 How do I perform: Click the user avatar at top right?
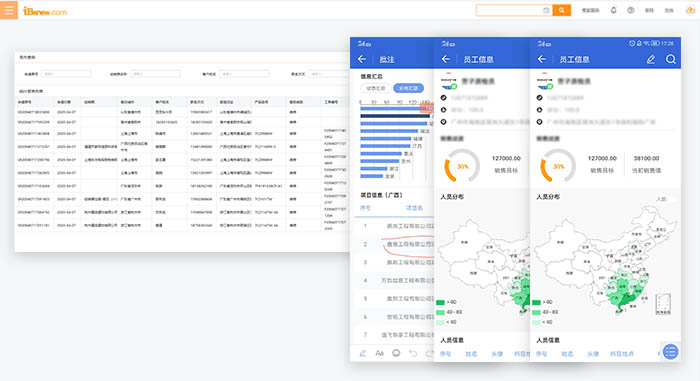coord(690,10)
